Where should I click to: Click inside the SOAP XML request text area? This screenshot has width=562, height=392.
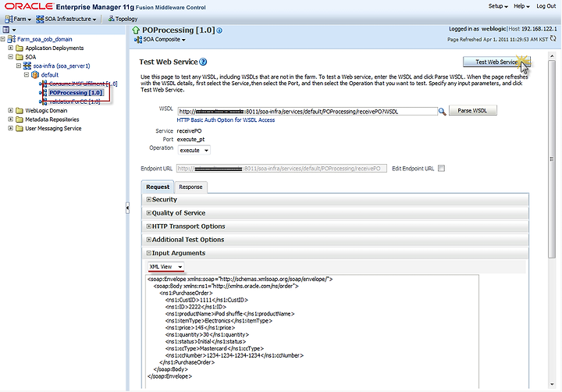[312, 331]
